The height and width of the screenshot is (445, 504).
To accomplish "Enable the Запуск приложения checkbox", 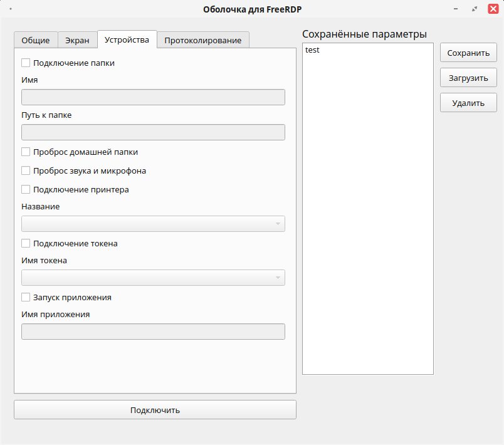I will pos(26,297).
